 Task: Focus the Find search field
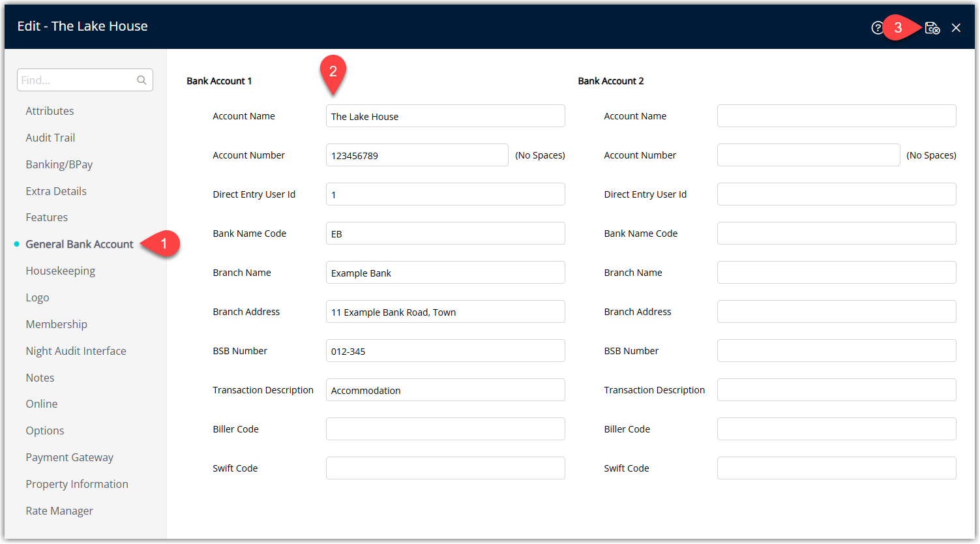[x=85, y=80]
